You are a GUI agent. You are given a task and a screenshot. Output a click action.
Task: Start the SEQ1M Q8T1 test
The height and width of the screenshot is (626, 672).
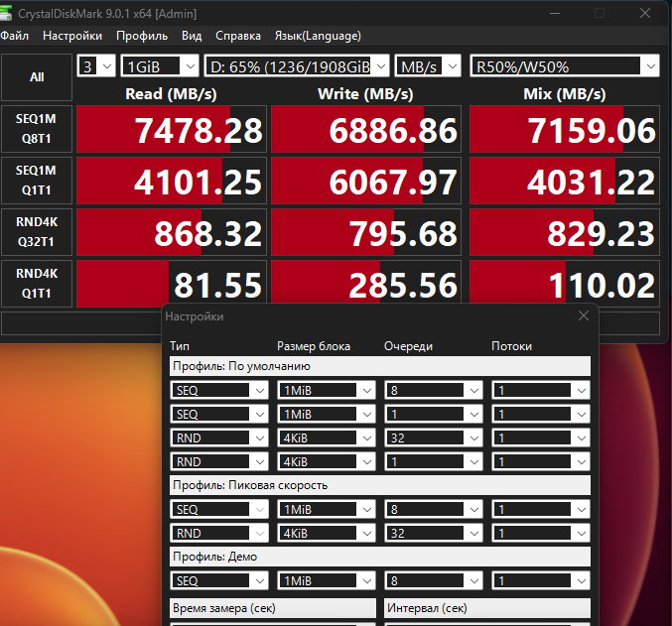click(37, 129)
